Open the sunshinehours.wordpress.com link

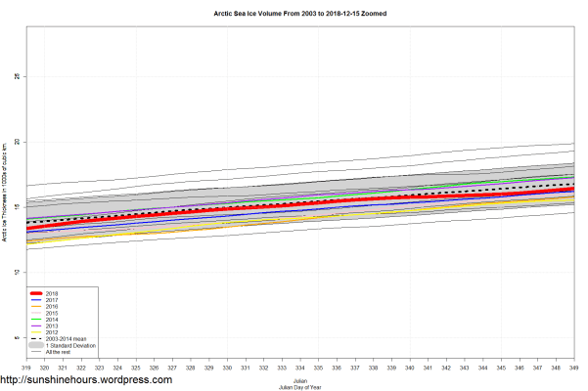86,380
